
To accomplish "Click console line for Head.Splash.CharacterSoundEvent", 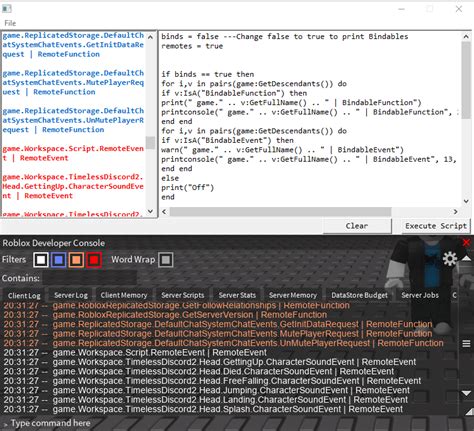I will tap(203, 409).
